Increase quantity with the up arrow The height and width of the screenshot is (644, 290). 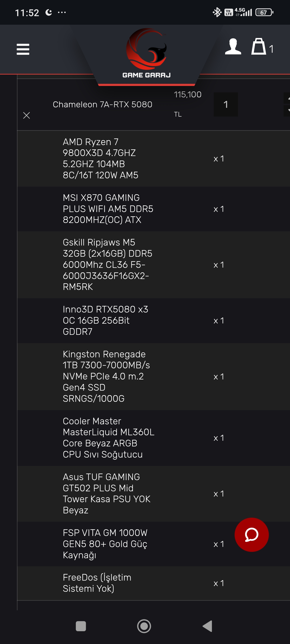coord(287,98)
